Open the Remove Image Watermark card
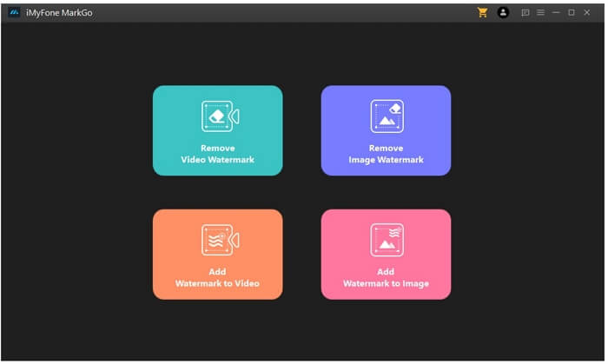Viewport: 608px width, 364px height. click(386, 130)
